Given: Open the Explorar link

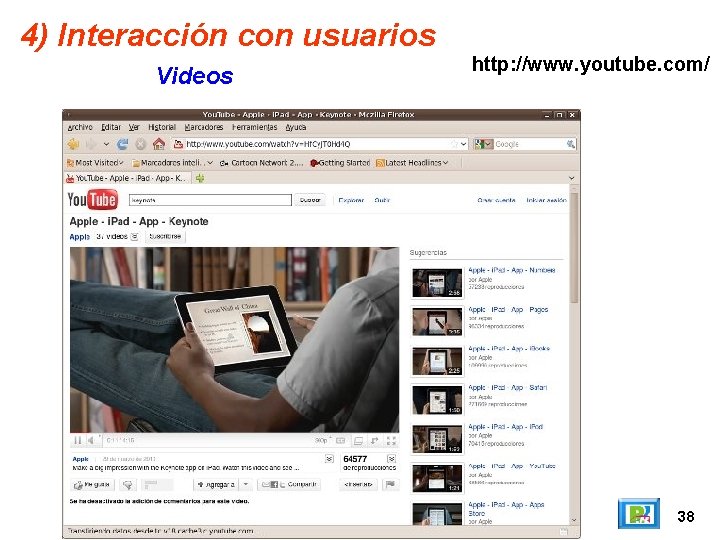Looking at the screenshot, I should 351,200.
